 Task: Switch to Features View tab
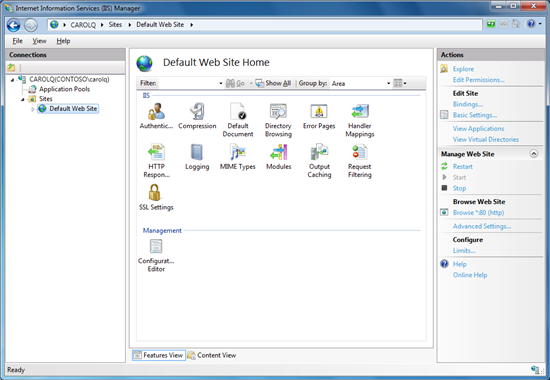tap(159, 355)
